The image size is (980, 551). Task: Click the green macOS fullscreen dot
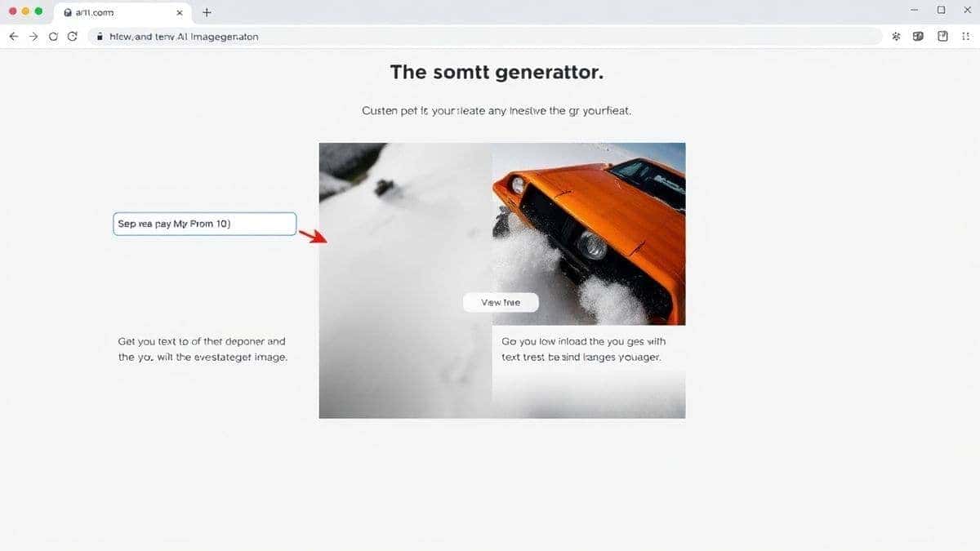38,11
